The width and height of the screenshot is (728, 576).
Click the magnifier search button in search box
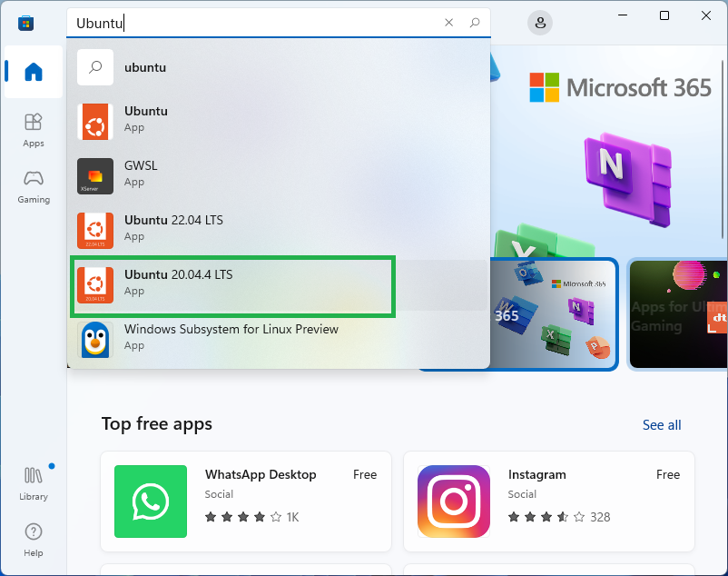[475, 23]
